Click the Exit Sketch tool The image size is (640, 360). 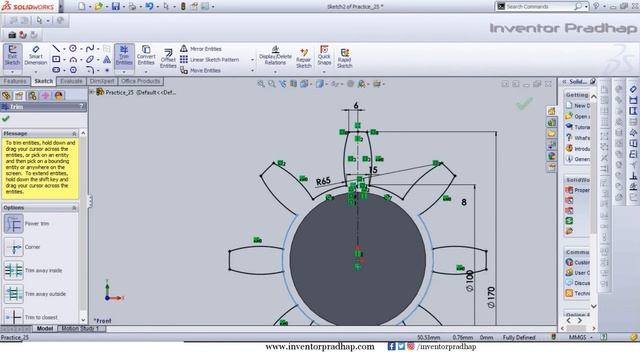coord(12,56)
